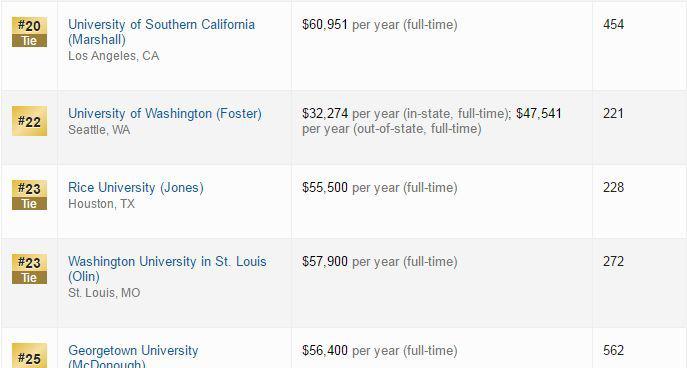Click the #23 Tie badge beside Washington University
This screenshot has height=368, width=687.
pos(29,269)
